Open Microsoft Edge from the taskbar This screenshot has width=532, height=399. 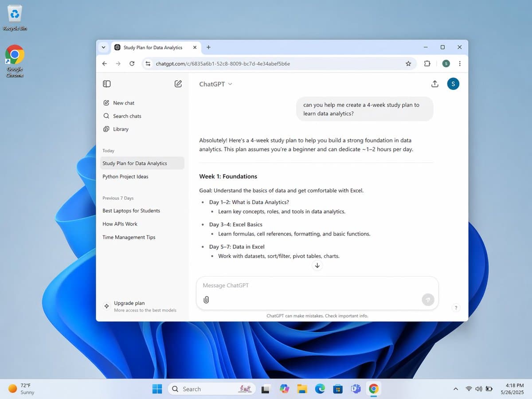(x=320, y=389)
